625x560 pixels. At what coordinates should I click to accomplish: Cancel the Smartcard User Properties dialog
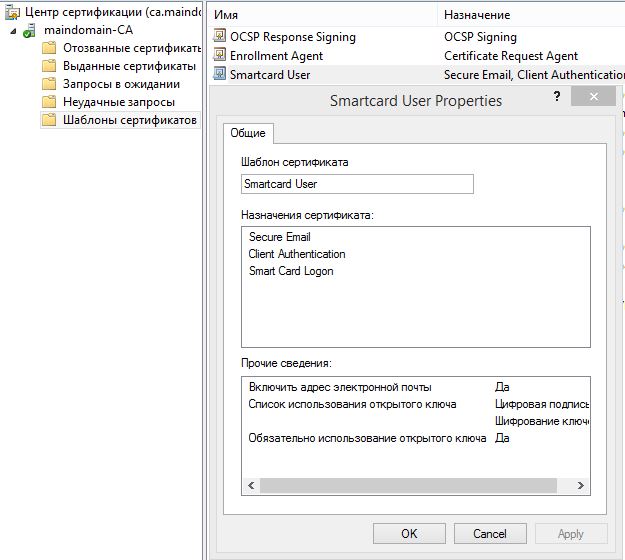click(489, 534)
